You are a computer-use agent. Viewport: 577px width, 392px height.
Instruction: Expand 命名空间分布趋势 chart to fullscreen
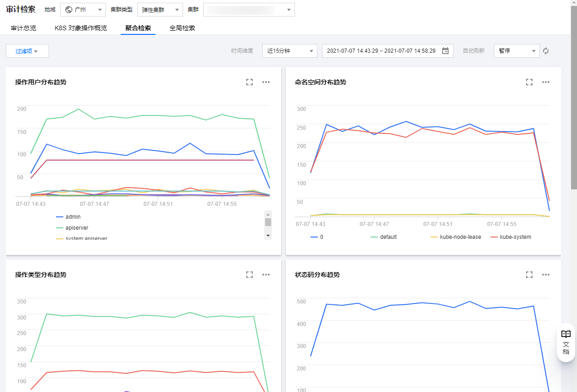(x=529, y=82)
